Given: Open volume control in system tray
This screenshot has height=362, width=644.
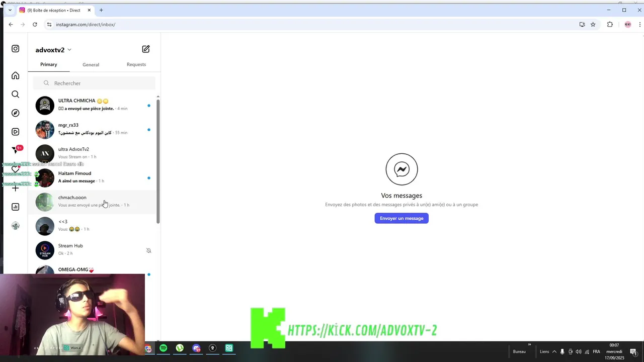Looking at the screenshot, I should pyautogui.click(x=578, y=351).
